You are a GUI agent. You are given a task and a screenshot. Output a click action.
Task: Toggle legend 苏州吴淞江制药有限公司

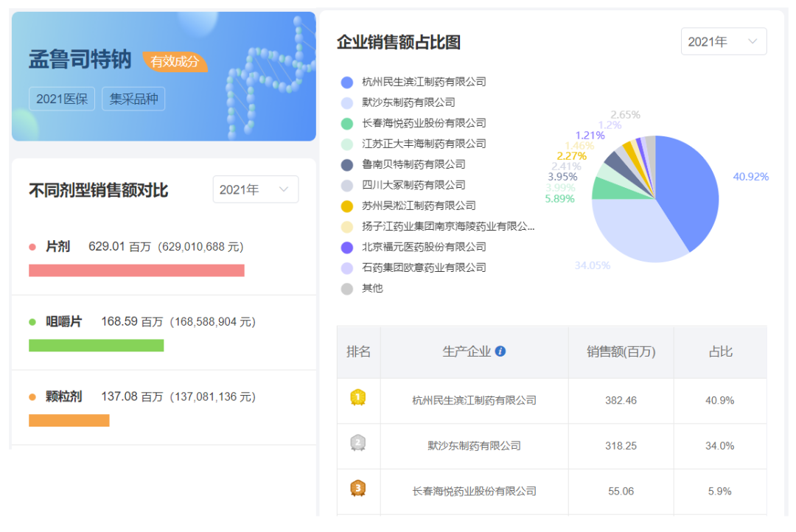tap(408, 206)
